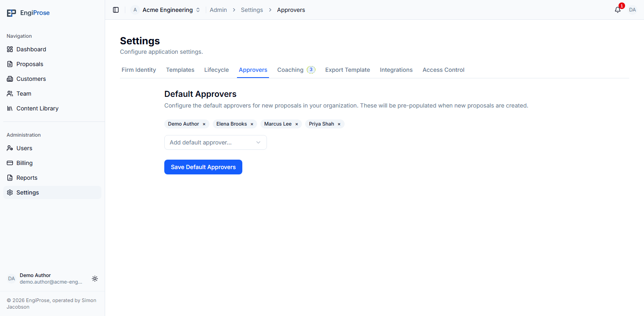Toggle the light/dark theme sun icon
This screenshot has height=316, width=644.
95,279
